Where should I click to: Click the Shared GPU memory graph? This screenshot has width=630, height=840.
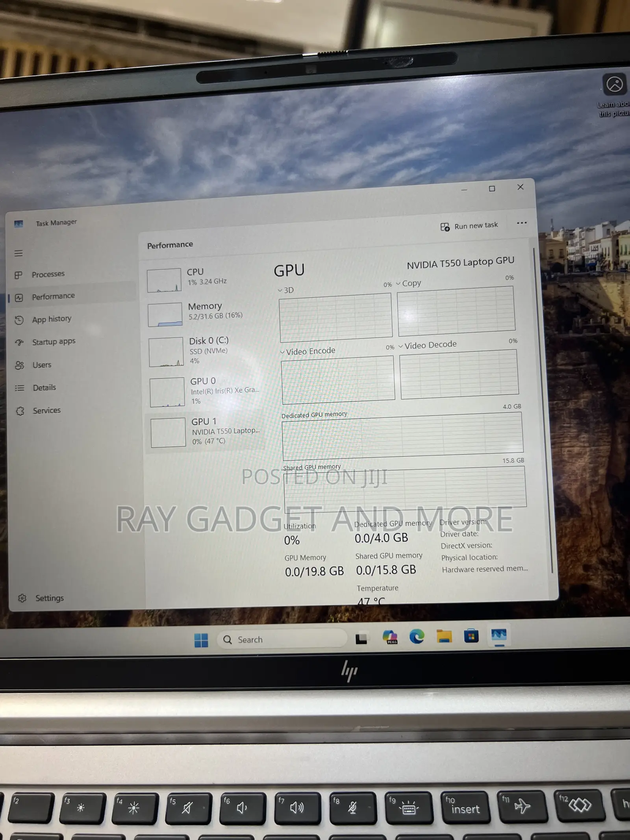pos(405,489)
